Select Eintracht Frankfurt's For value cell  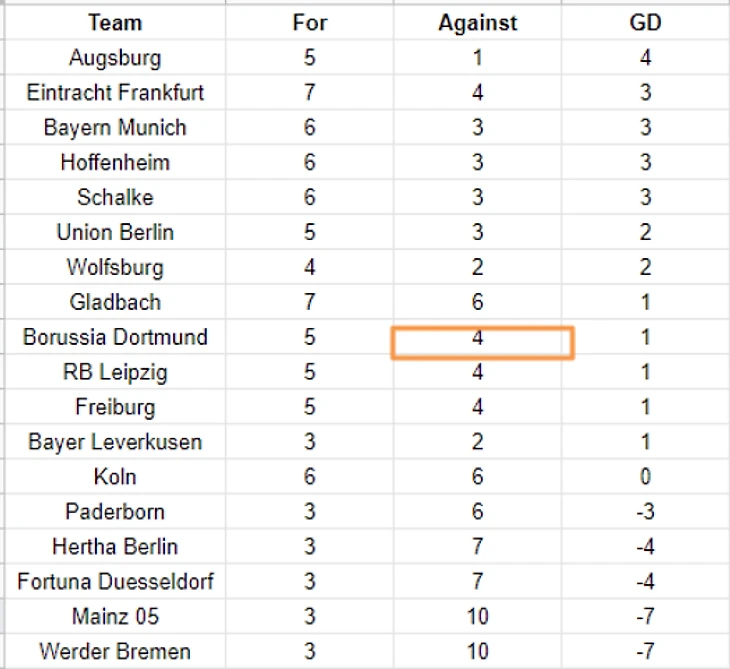click(310, 92)
